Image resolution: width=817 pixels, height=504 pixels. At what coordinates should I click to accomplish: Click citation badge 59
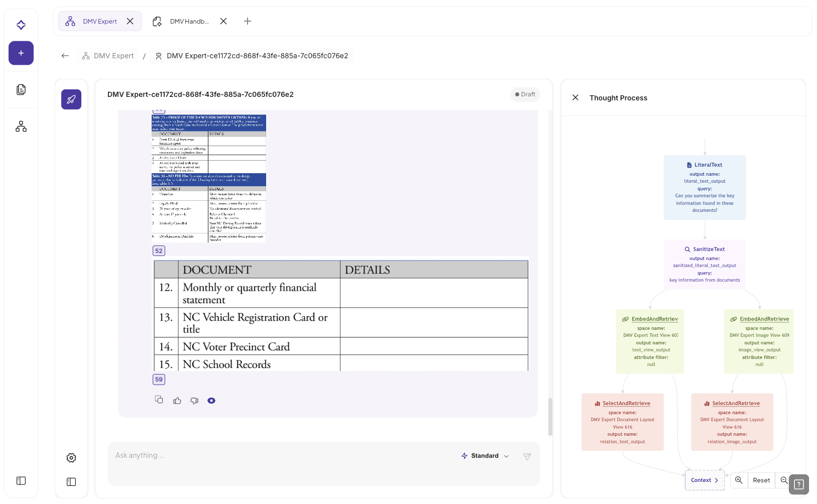159,380
